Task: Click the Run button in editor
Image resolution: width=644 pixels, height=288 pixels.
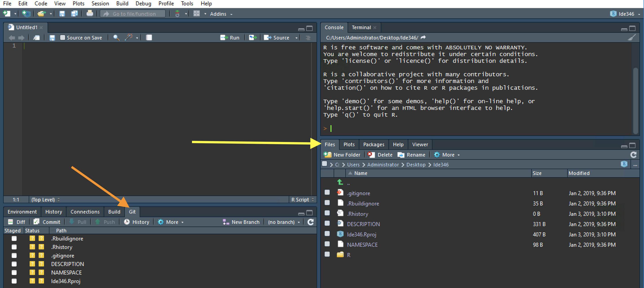Action: (x=230, y=38)
